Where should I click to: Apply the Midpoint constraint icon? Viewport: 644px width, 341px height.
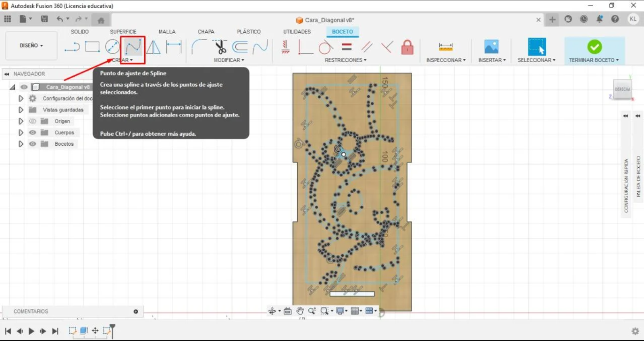pos(387,47)
